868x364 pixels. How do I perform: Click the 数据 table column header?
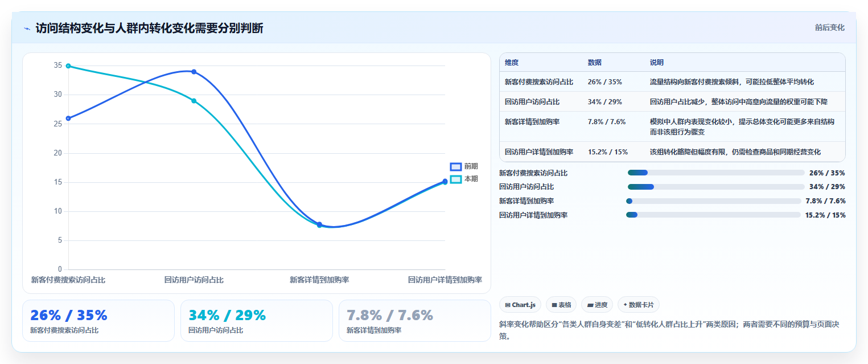(x=595, y=62)
